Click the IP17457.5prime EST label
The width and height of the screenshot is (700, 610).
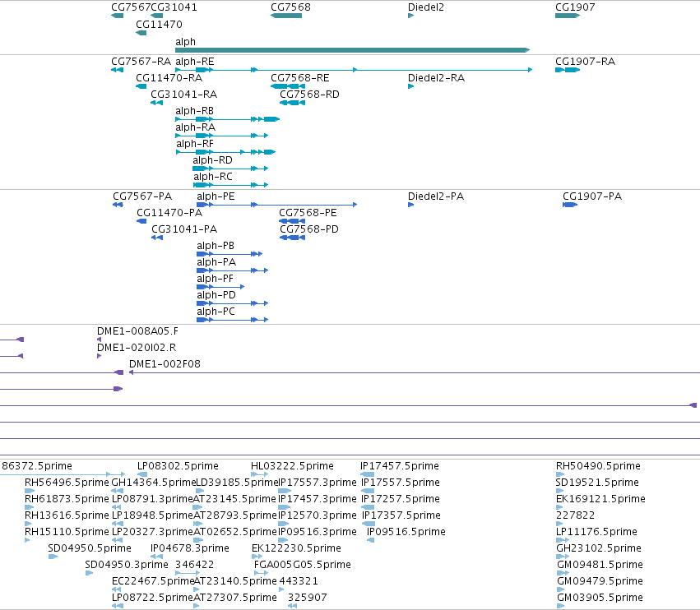point(400,466)
